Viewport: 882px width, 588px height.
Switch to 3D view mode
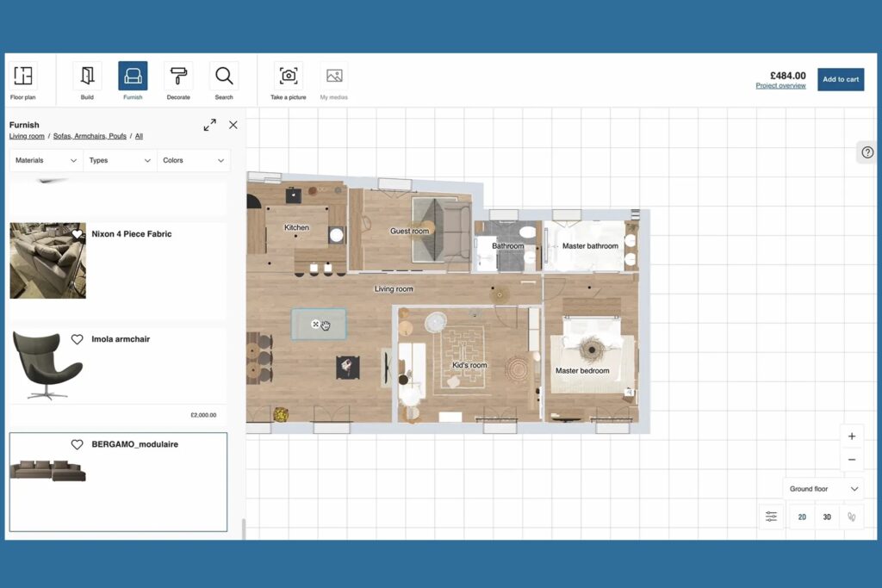pos(827,517)
